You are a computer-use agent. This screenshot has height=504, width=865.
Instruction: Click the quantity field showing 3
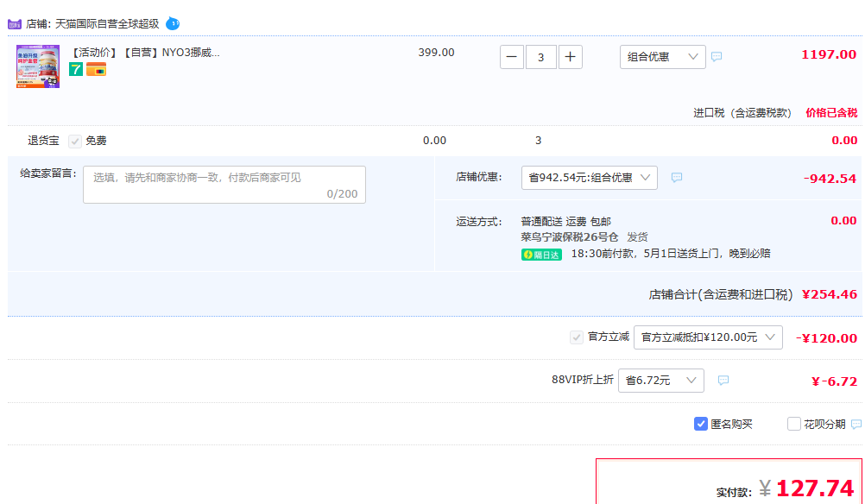coord(540,57)
